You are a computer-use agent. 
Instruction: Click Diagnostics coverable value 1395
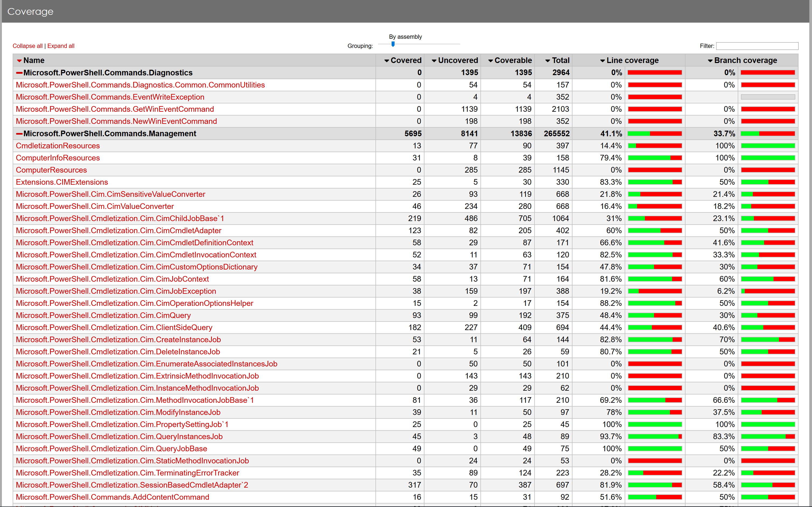pos(523,73)
